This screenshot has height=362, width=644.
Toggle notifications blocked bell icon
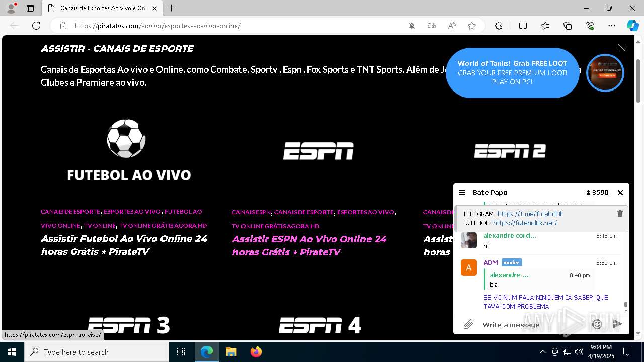412,26
